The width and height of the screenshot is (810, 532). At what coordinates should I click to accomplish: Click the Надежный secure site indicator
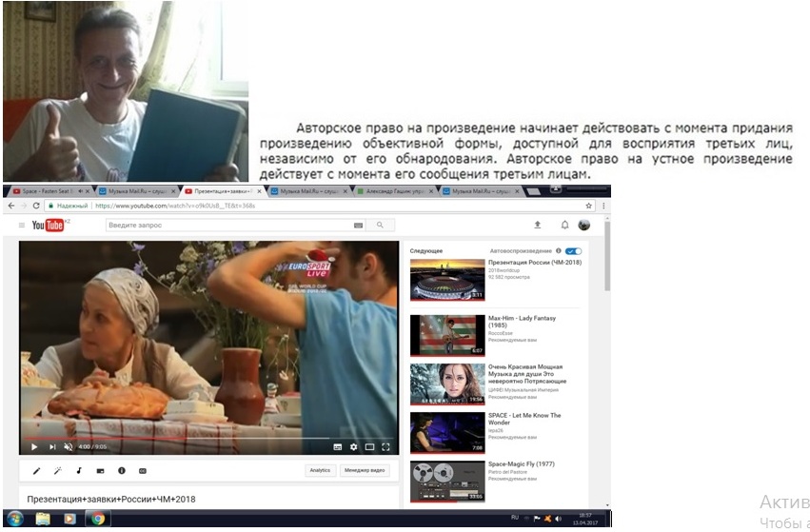pos(69,206)
